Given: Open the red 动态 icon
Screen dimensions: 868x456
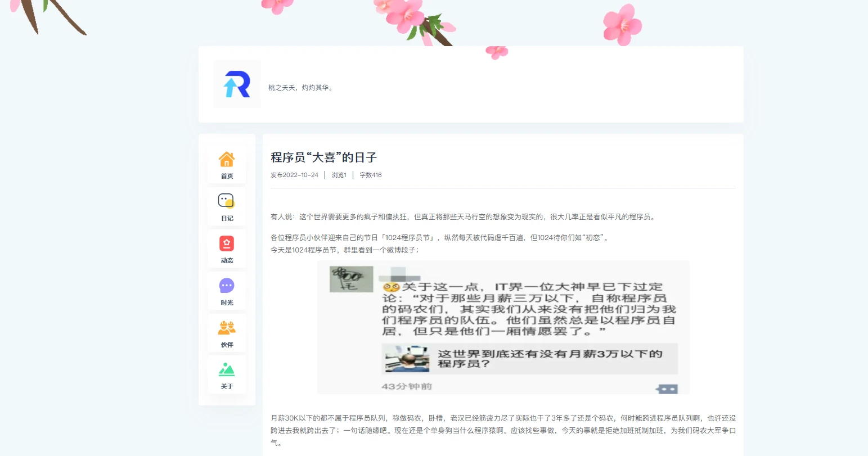Looking at the screenshot, I should [227, 243].
